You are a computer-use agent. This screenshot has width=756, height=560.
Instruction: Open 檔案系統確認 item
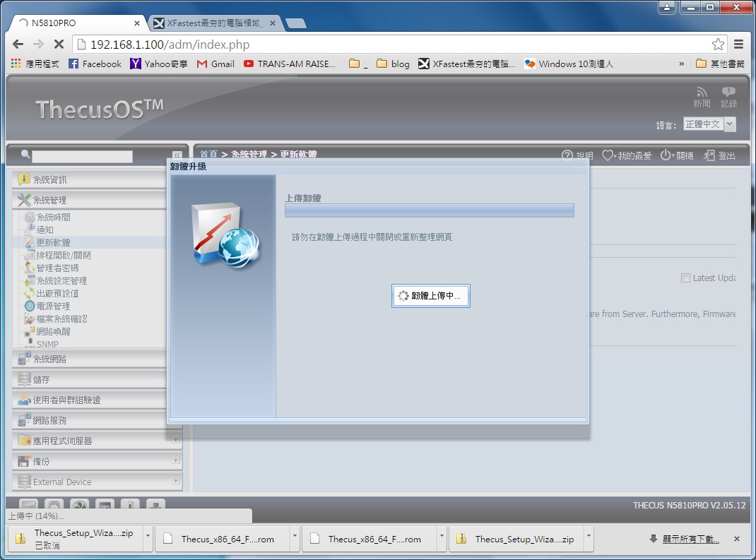[61, 319]
